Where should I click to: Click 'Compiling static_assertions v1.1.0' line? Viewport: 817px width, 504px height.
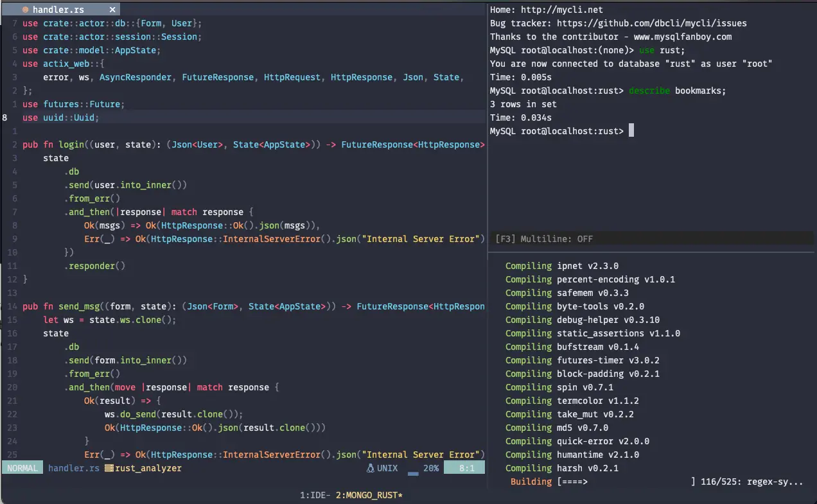click(593, 333)
